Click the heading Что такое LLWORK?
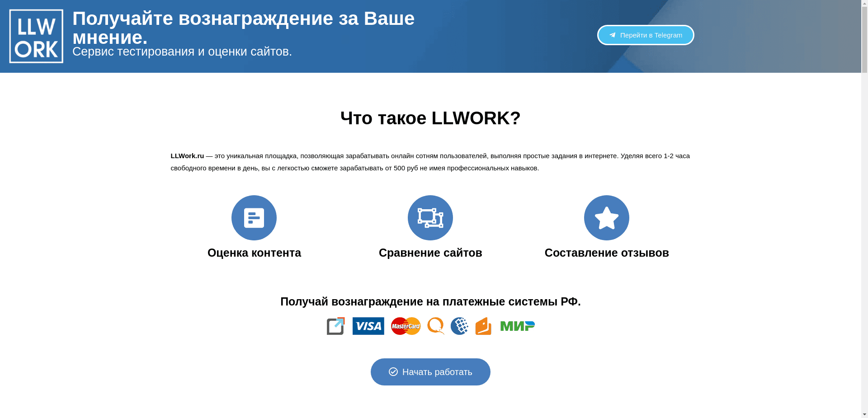 coord(430,117)
